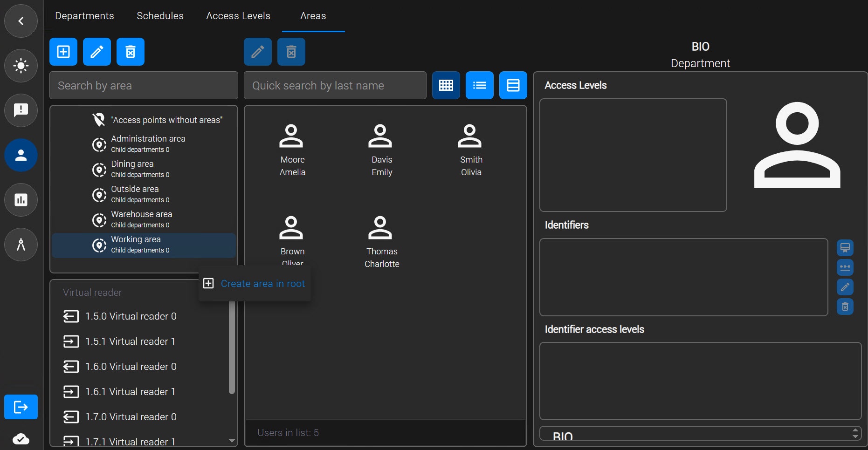868x450 pixels.
Task: Click the Search by area field
Action: [x=144, y=85]
